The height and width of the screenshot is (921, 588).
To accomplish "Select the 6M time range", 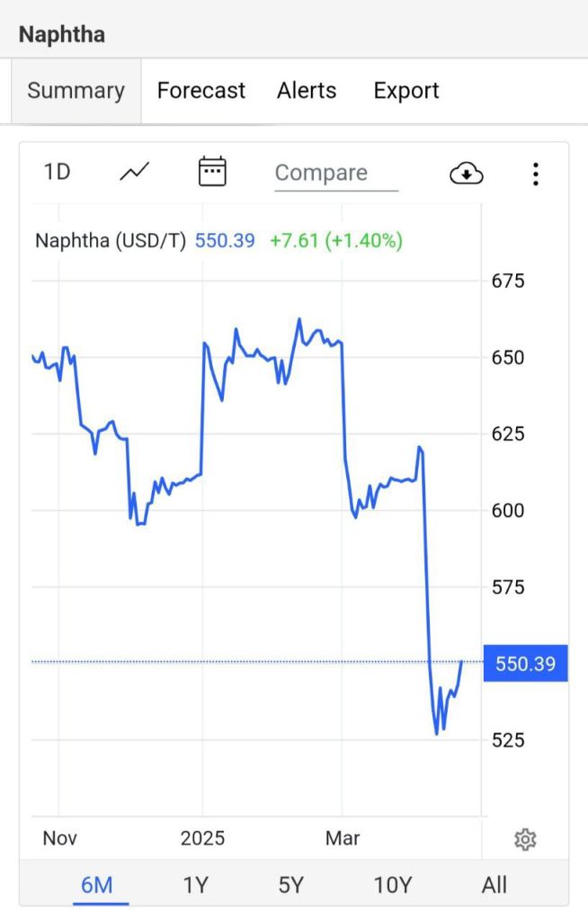I will [x=97, y=885].
